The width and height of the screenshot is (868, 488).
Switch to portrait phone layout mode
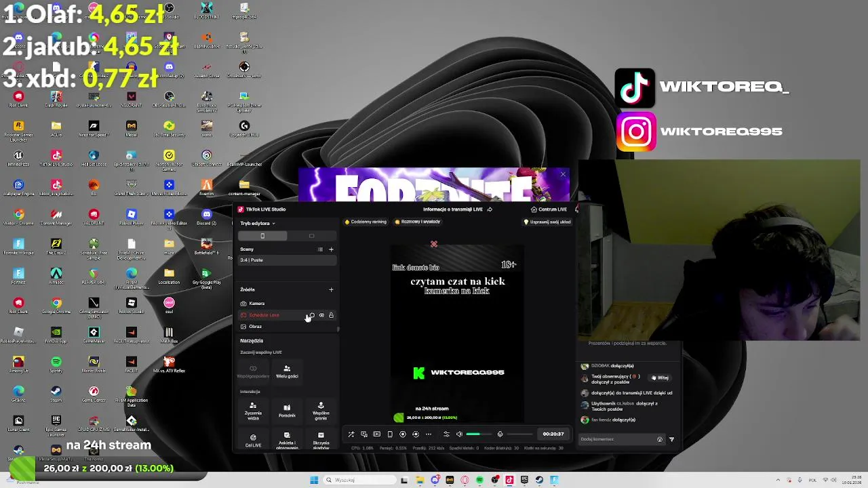click(262, 236)
